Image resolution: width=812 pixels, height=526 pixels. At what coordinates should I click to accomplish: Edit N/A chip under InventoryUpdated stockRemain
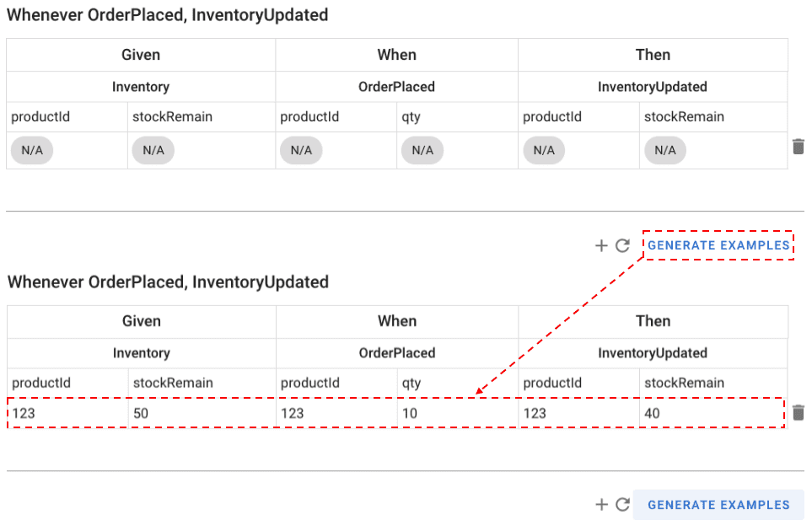point(665,150)
